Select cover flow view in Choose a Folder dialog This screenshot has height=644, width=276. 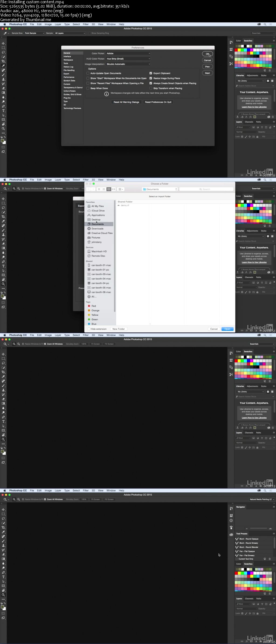pyautogui.click(x=114, y=189)
